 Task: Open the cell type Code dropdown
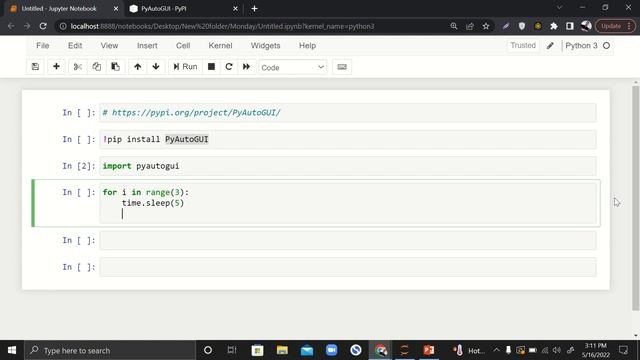pos(292,67)
